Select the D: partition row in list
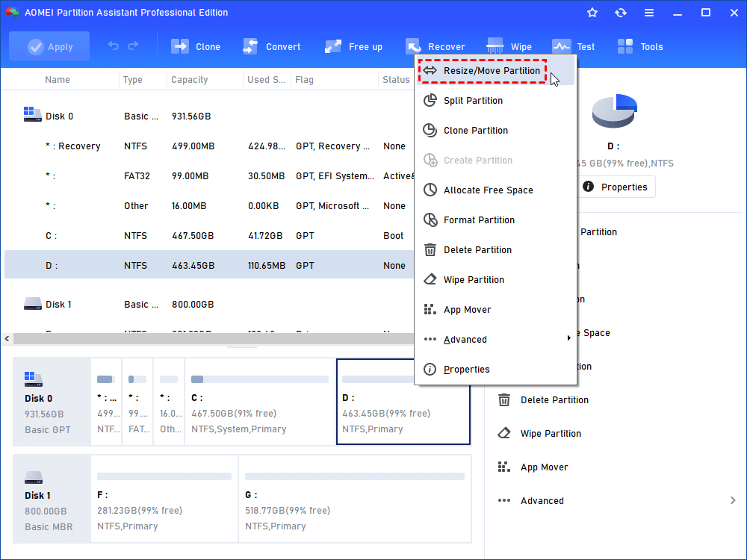Screen dimensions: 747x560 pos(209,265)
